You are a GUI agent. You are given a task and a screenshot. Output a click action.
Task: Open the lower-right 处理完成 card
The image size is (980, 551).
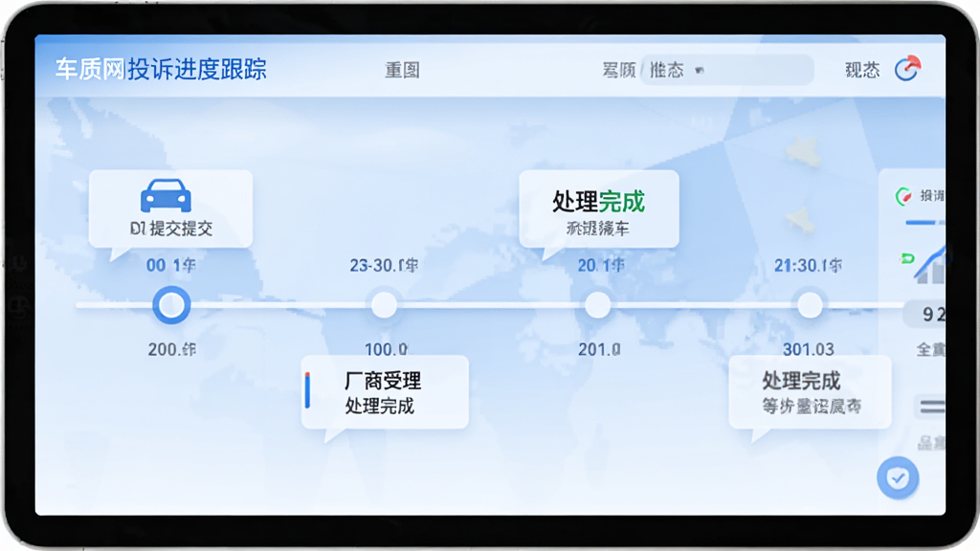(x=810, y=392)
